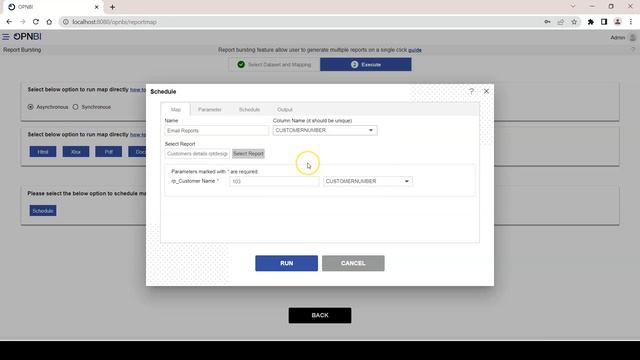Go back in browser history
640x360 pixels.
pos(9,22)
